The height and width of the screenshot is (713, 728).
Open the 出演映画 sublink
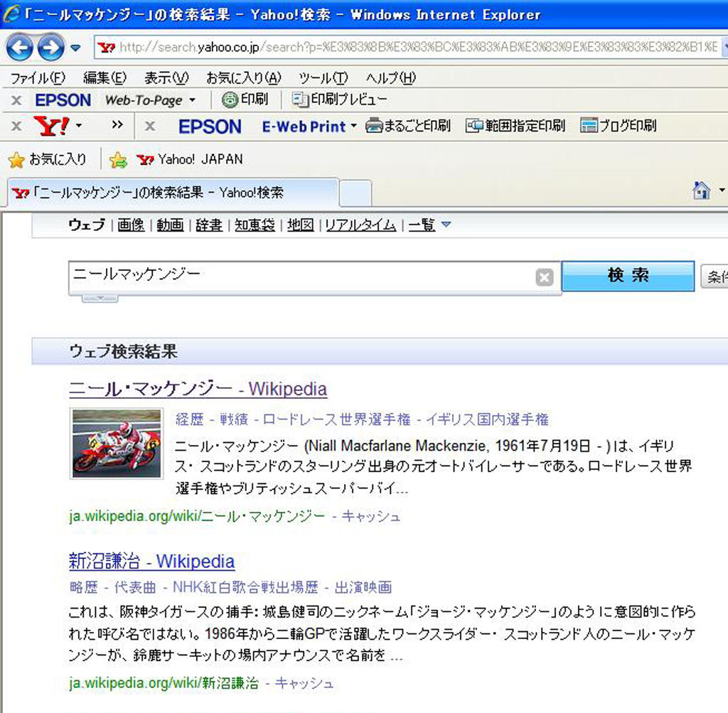coord(363,587)
